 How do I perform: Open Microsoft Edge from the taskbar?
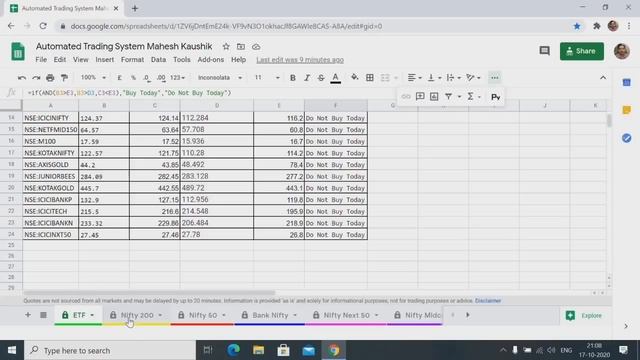point(233,350)
